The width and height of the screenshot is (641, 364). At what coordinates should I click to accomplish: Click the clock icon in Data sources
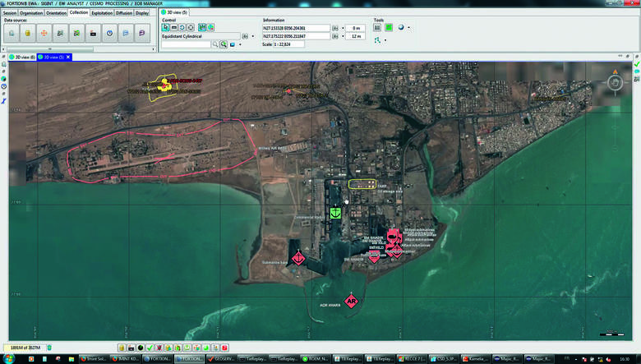coord(109,33)
